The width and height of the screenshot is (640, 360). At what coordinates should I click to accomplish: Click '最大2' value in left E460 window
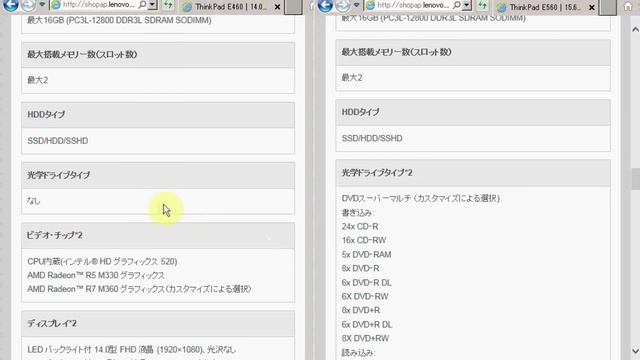pos(38,80)
